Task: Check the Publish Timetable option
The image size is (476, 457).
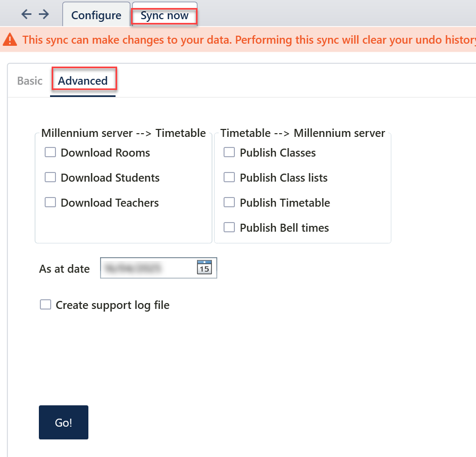Action: tap(229, 202)
